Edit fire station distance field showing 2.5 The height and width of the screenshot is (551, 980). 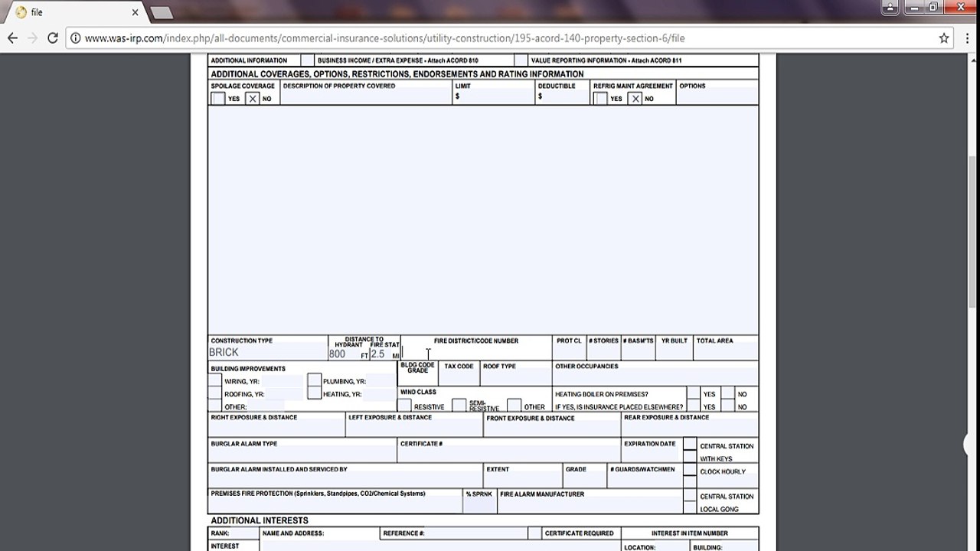point(381,354)
